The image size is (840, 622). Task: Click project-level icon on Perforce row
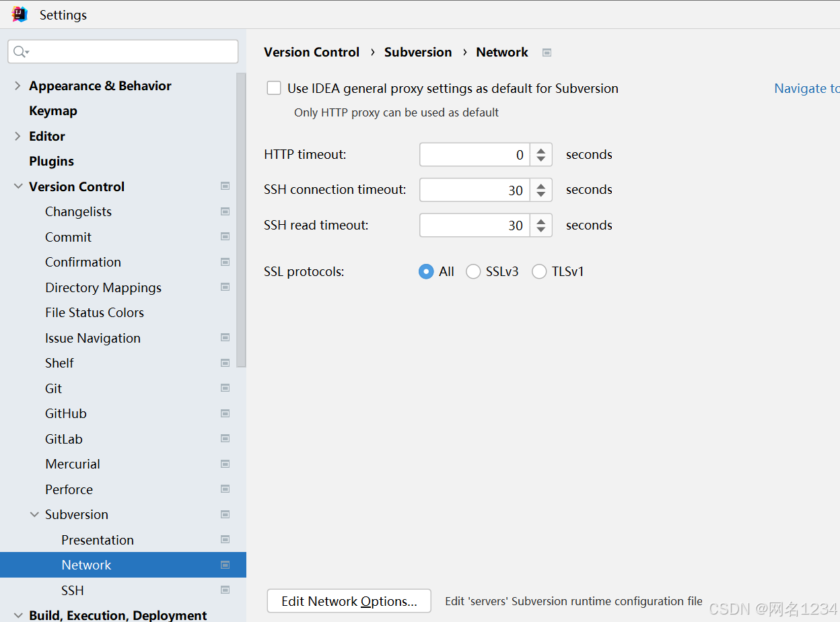(x=225, y=489)
